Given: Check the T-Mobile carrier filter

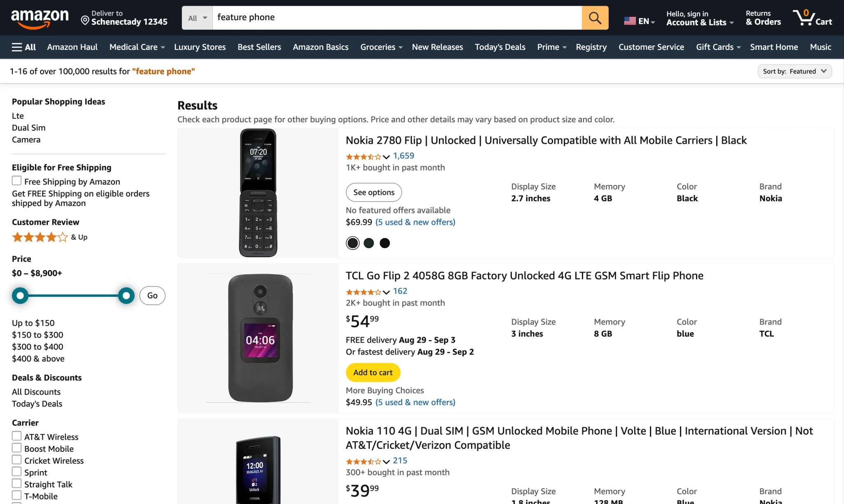Looking at the screenshot, I should tap(16, 495).
